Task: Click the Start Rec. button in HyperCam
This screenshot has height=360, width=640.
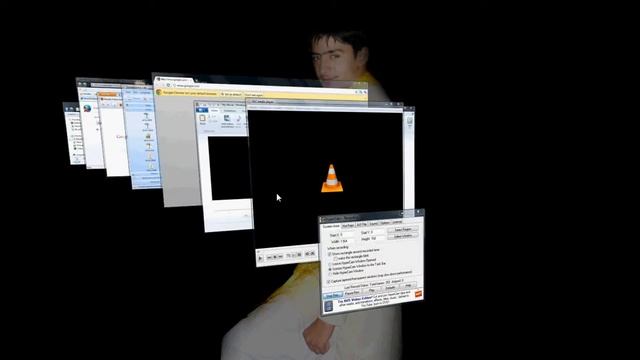Action: [x=333, y=295]
